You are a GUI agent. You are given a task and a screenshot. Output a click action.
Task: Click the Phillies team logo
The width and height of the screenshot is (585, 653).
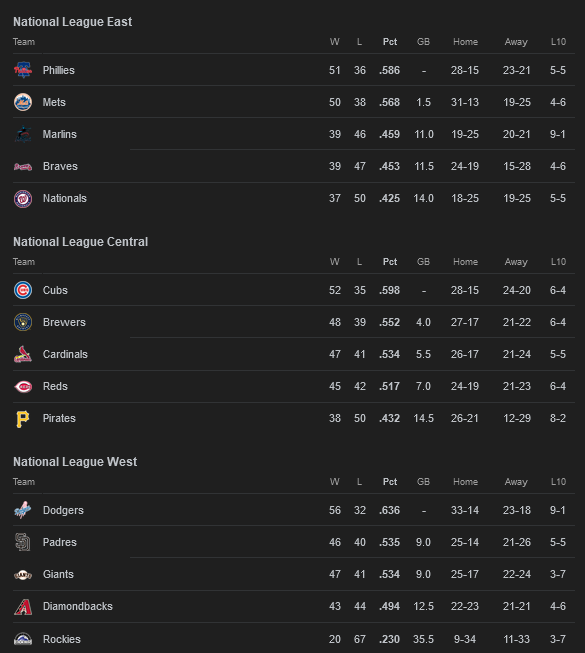pyautogui.click(x=23, y=70)
